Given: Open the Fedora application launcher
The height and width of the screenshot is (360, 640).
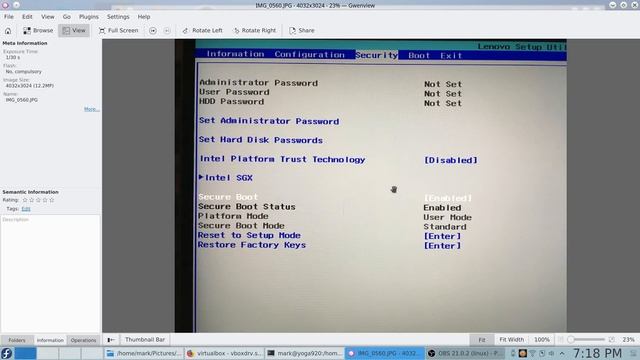Looking at the screenshot, I should [7, 353].
